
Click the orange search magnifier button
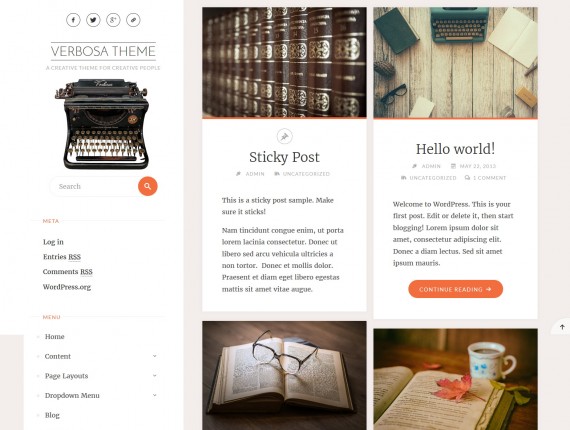148,186
